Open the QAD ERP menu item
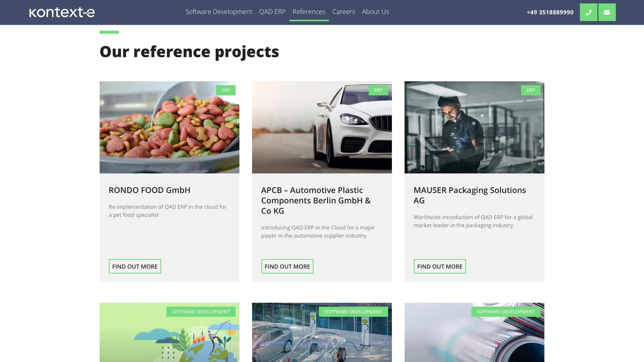The image size is (644, 362). coord(272,12)
